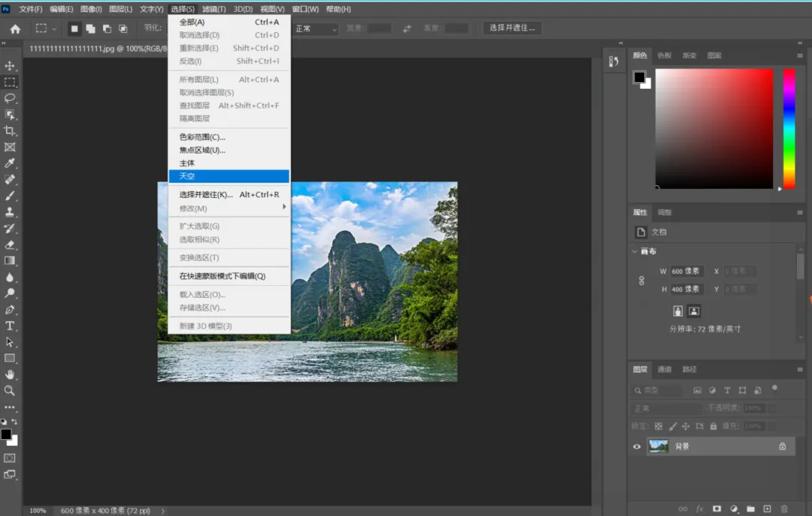Choose 焦点区域(U)... menu item
Screen dimensions: 812x516
click(x=229, y=150)
